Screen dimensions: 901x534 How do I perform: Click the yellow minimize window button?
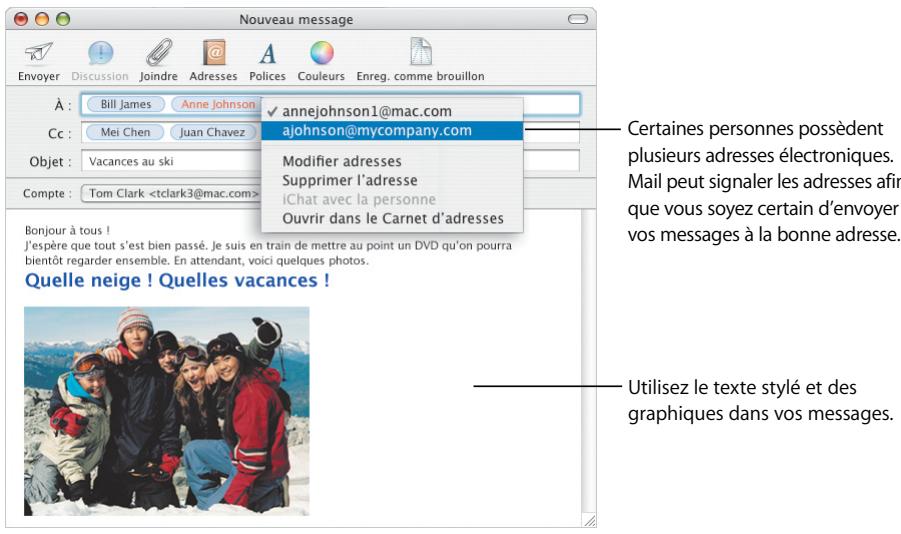42,19
